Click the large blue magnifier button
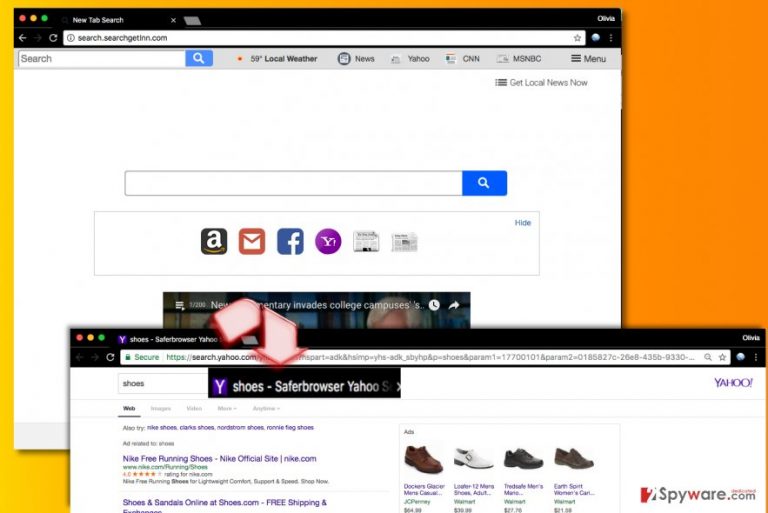The image size is (768, 513). (484, 183)
